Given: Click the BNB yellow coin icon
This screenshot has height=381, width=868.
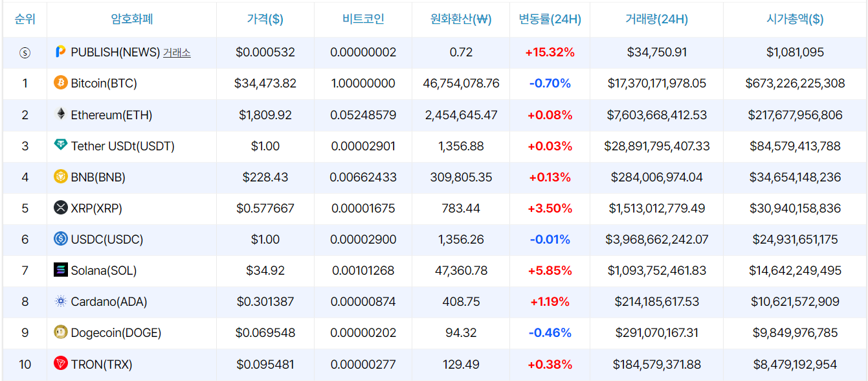Looking at the screenshot, I should (x=60, y=177).
